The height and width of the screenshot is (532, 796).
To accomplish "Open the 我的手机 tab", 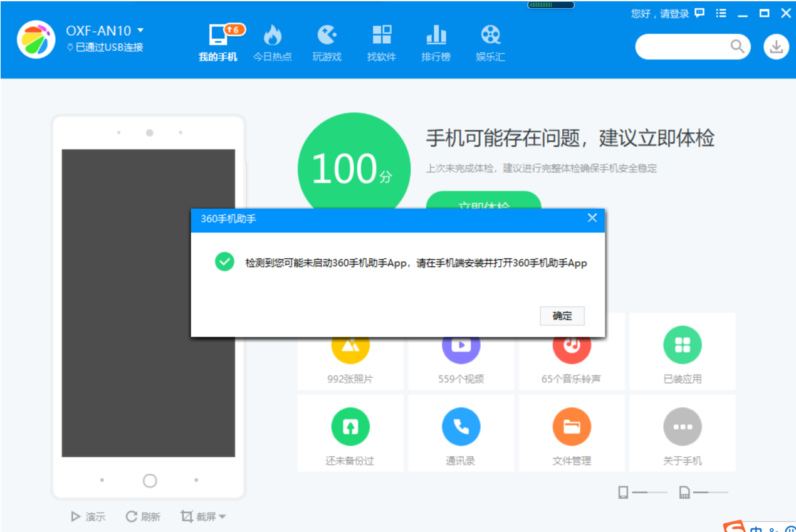I will (x=218, y=43).
